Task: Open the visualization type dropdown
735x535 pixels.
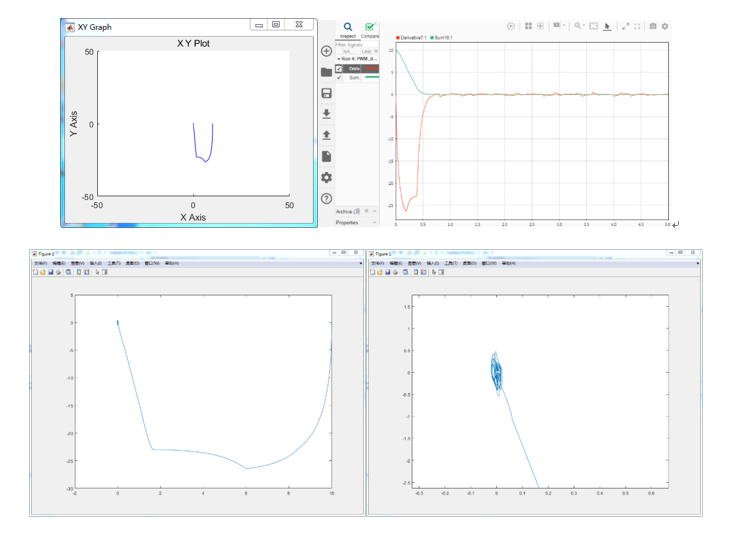Action: point(559,26)
